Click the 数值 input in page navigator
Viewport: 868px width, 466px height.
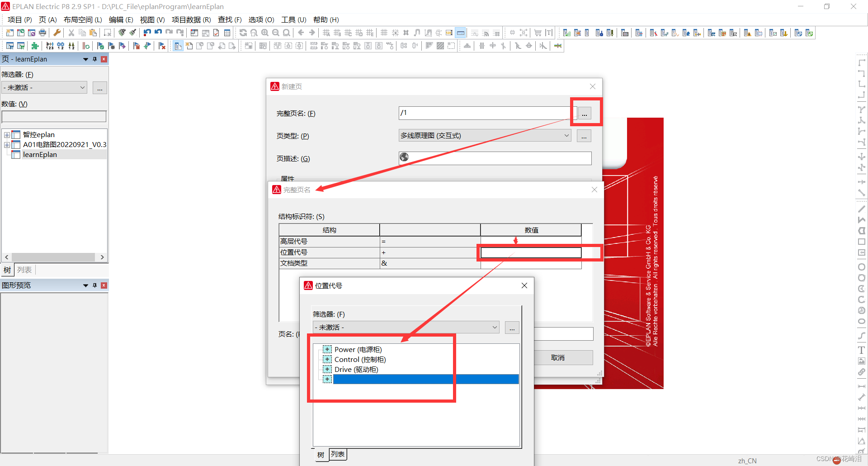pos(54,117)
